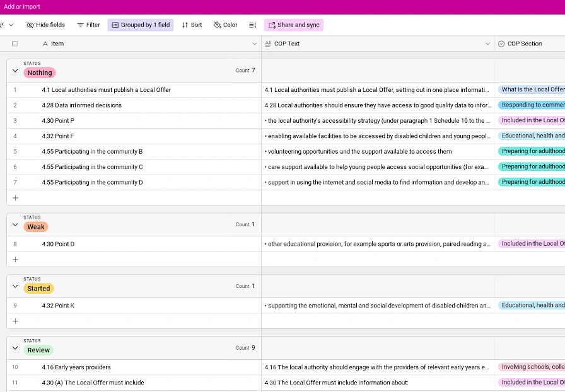565x392 pixels.
Task: Open the Sort menu
Action: (192, 25)
